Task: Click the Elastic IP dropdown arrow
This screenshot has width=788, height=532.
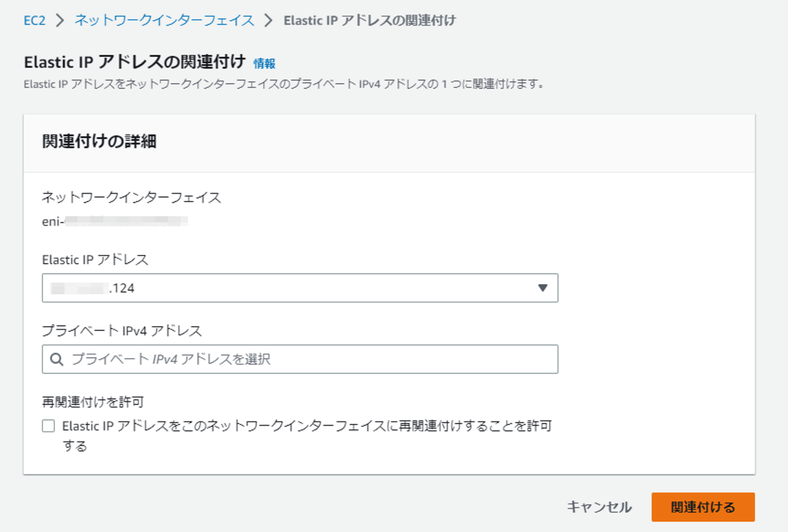Action: pos(542,288)
